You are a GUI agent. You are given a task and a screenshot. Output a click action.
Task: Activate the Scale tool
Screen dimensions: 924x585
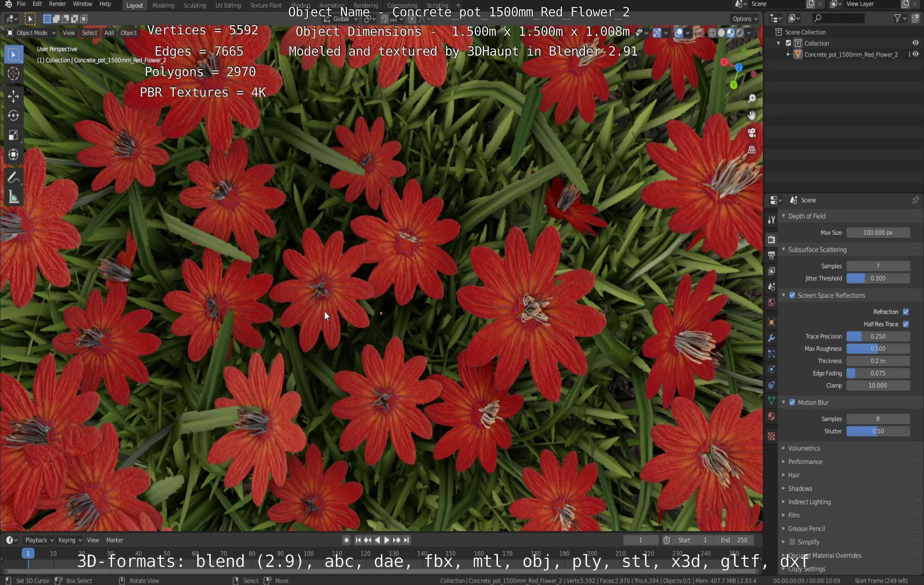(13, 135)
